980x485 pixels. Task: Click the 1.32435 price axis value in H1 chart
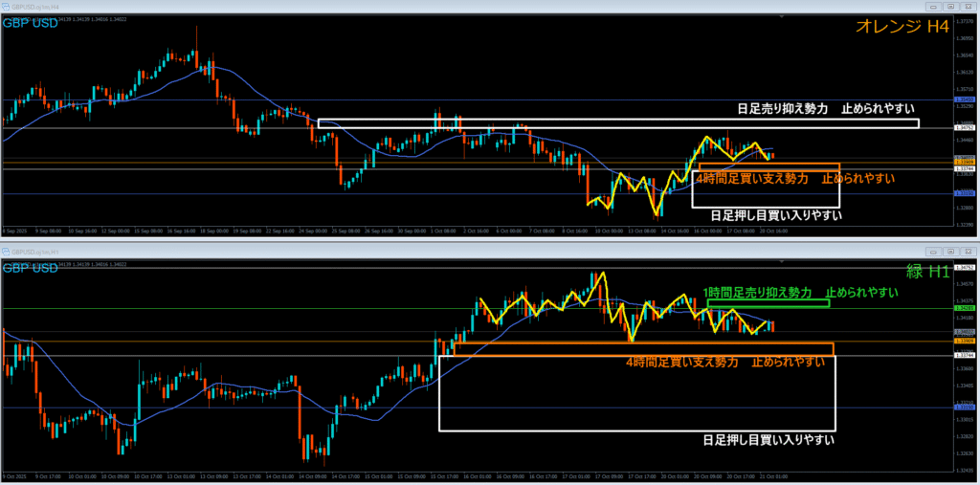(x=963, y=470)
